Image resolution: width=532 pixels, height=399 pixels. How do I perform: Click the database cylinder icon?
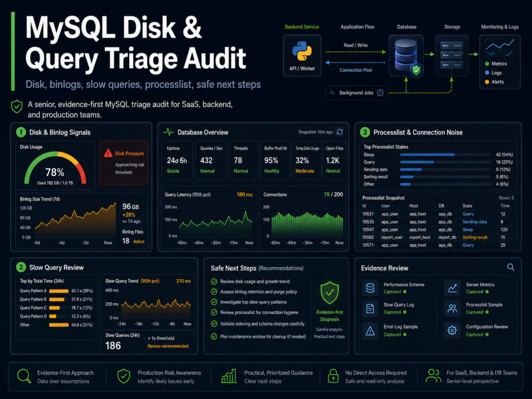(x=406, y=55)
